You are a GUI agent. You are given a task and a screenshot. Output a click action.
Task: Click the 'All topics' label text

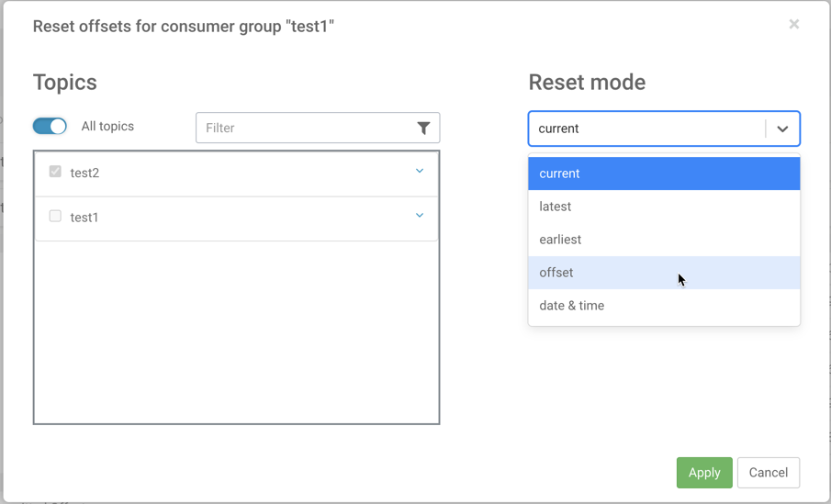(x=107, y=127)
